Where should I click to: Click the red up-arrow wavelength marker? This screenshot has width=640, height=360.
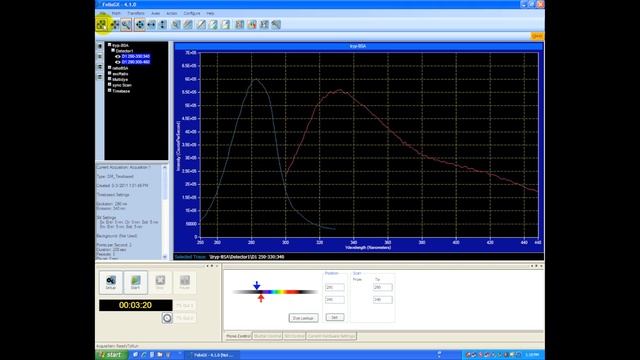261,298
